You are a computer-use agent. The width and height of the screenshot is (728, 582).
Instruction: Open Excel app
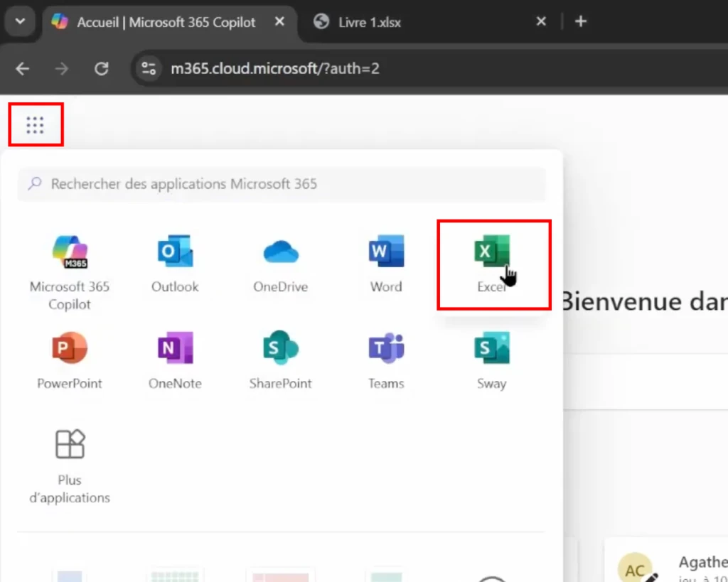click(492, 264)
